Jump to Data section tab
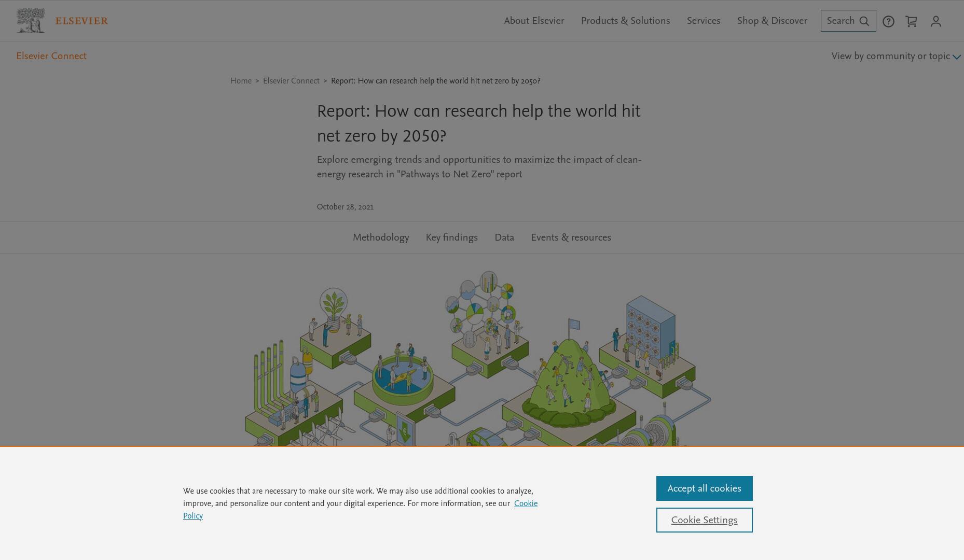964x560 pixels. click(x=504, y=237)
